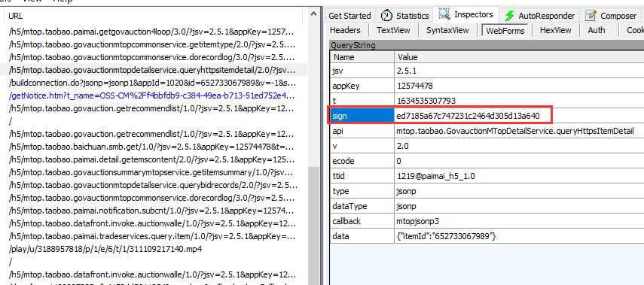Click the Inspectors magnifier icon
The image size is (644, 285).
click(x=444, y=14)
